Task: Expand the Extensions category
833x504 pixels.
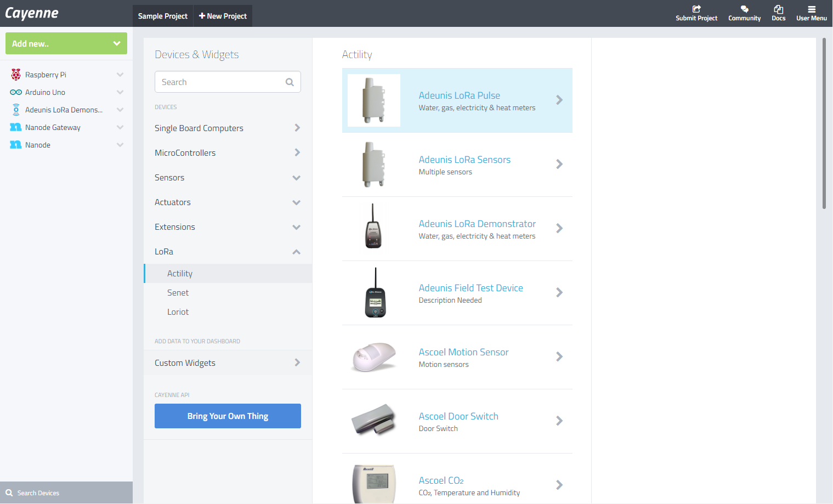Action: pyautogui.click(x=228, y=226)
